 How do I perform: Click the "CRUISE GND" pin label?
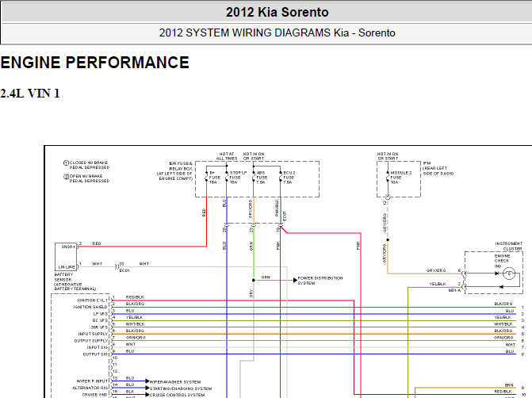(x=94, y=395)
